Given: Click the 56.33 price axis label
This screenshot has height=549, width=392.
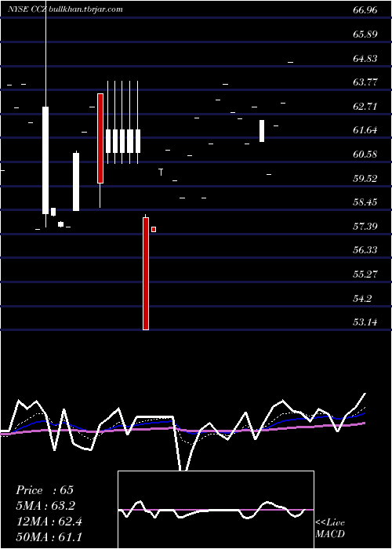Looking at the screenshot, I should [x=365, y=250].
